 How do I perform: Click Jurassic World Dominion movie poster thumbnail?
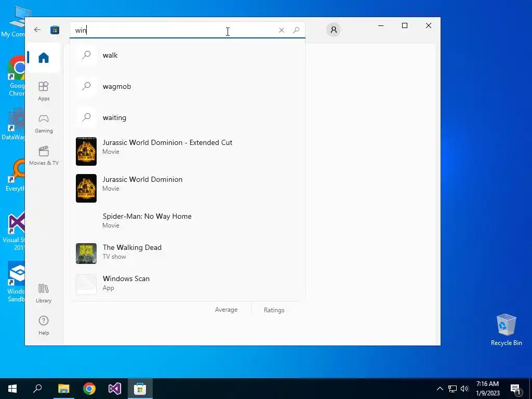point(86,188)
